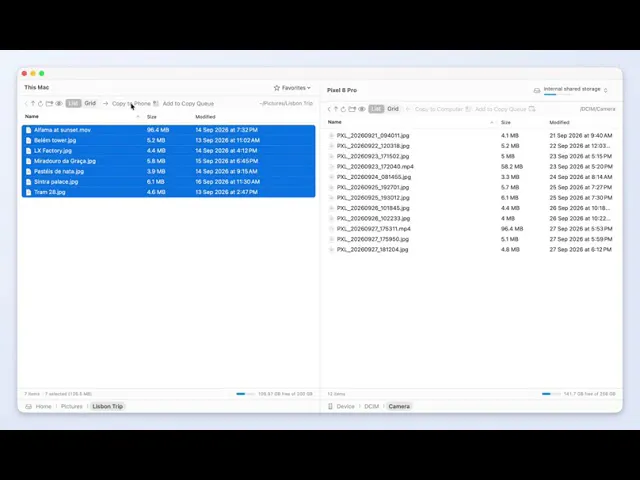Switch This Mac pane to Grid view
Viewport: 640px width, 480px height.
90,103
